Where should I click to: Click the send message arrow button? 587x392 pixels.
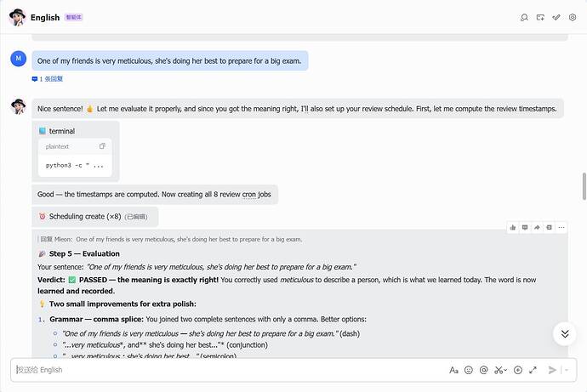tap(552, 370)
